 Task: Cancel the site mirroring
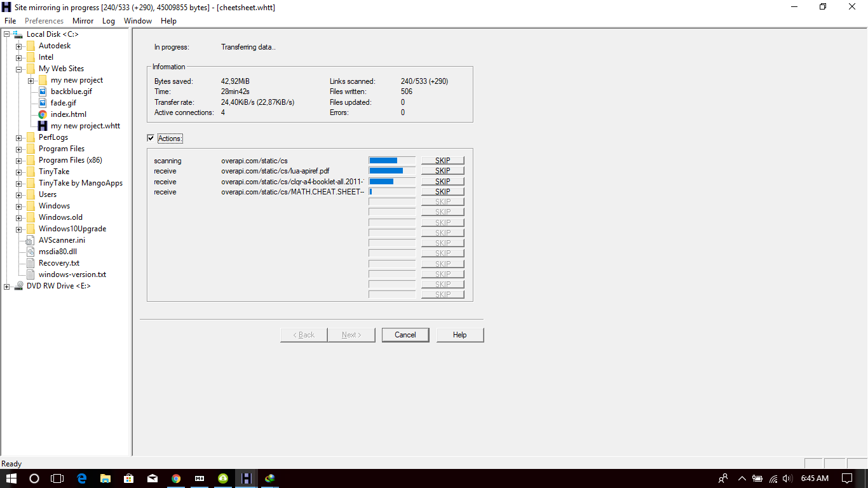(x=405, y=334)
